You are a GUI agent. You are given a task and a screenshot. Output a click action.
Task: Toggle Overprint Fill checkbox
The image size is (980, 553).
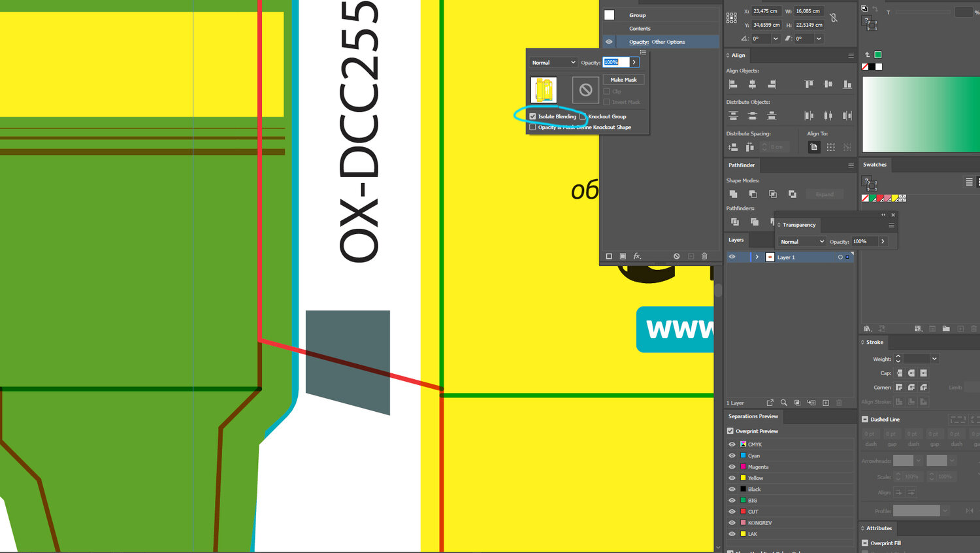[x=865, y=543]
